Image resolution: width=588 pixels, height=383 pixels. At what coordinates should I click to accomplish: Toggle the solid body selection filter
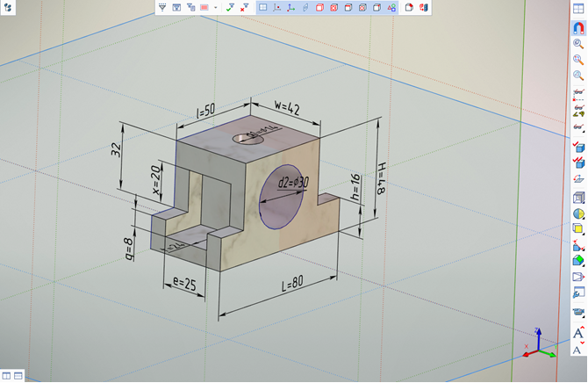pyautogui.click(x=319, y=7)
